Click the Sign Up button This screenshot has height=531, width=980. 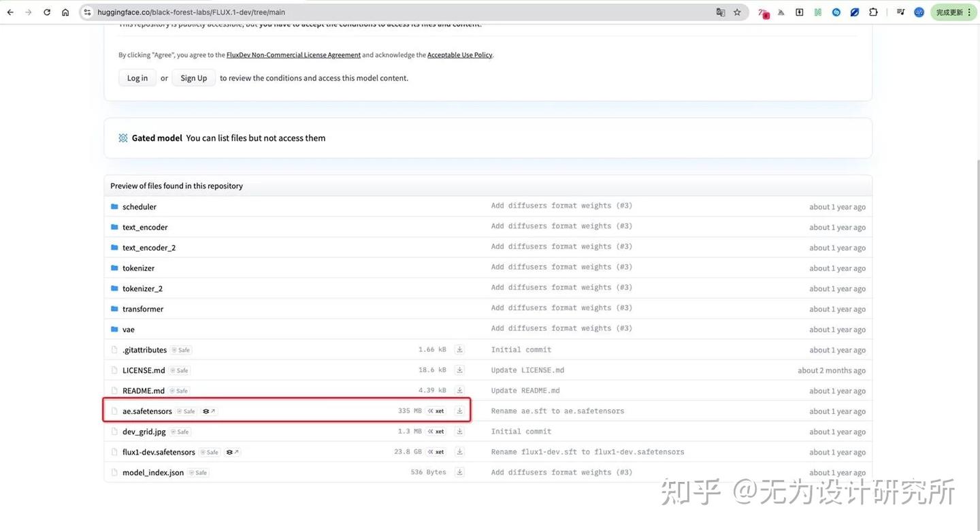click(x=194, y=78)
